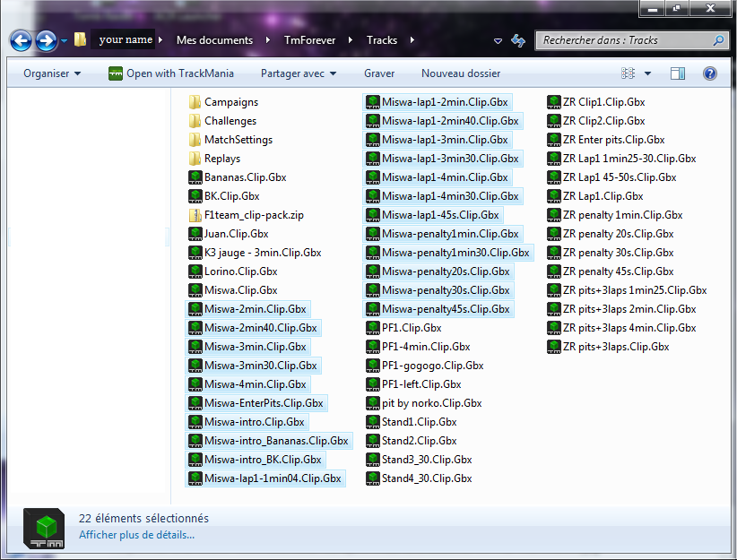The image size is (737, 560).
Task: Select file PF1-left.Clip.Gbx
Action: click(413, 383)
